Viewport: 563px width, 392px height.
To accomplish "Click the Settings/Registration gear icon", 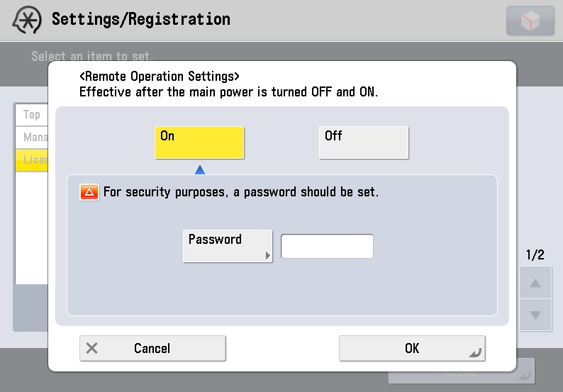I will 27,21.
